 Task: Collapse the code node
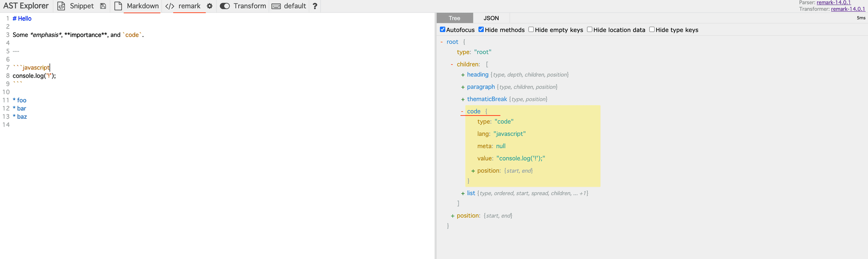click(x=462, y=111)
